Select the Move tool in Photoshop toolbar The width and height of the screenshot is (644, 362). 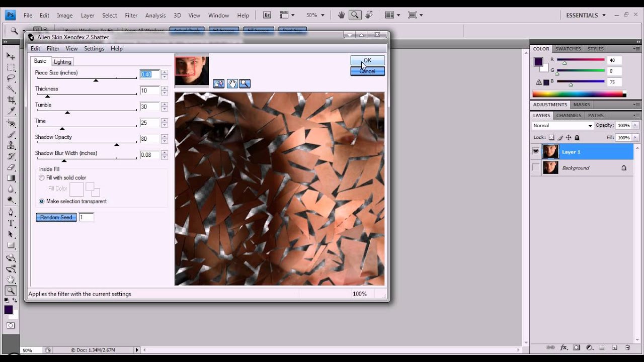11,56
